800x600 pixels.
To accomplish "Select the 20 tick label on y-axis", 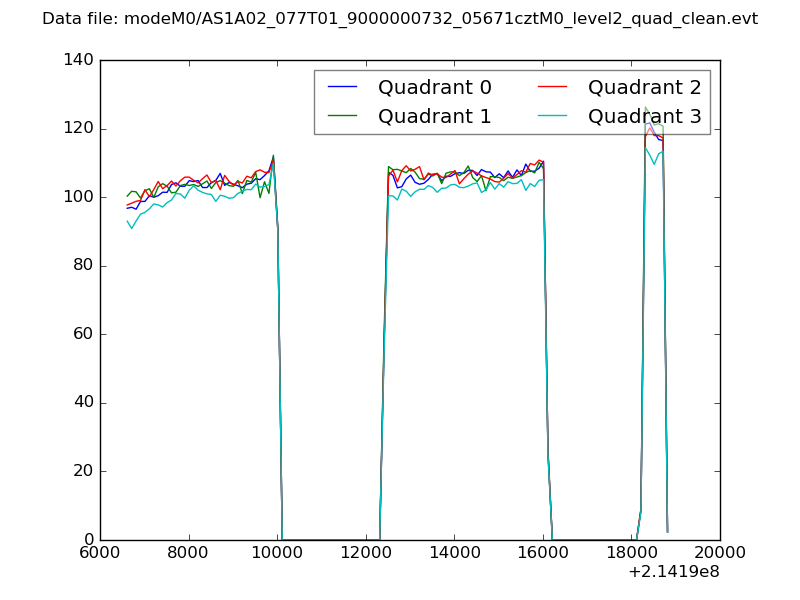I will coord(82,471).
